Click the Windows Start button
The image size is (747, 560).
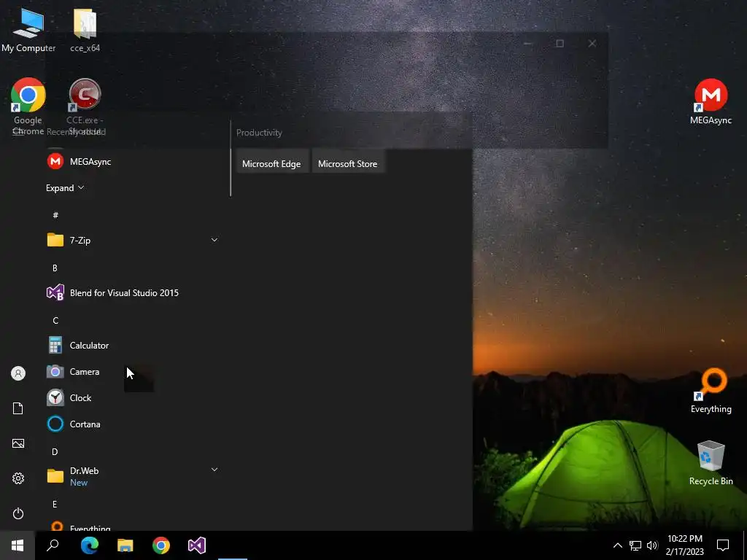click(18, 545)
